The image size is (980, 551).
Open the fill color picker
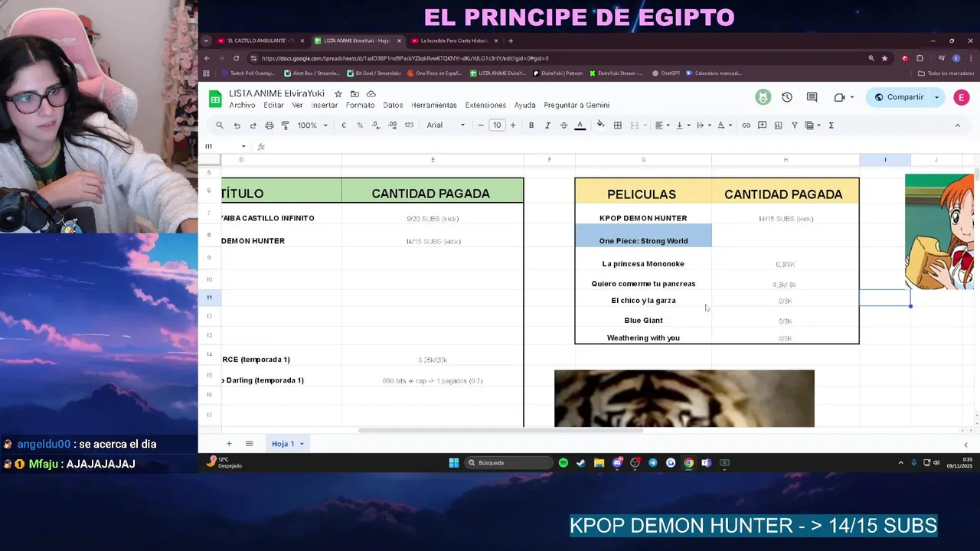pyautogui.click(x=600, y=126)
